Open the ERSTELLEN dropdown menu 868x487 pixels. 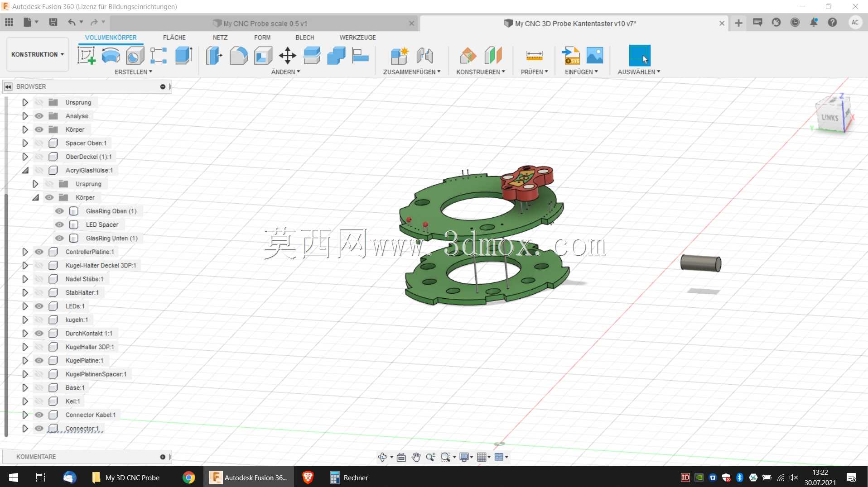(133, 72)
